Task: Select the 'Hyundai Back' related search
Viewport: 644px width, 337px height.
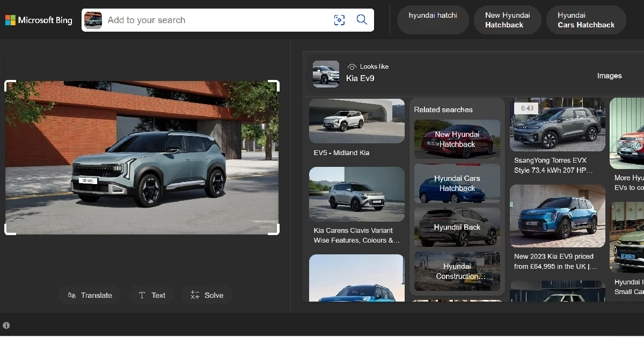Action: point(457,227)
